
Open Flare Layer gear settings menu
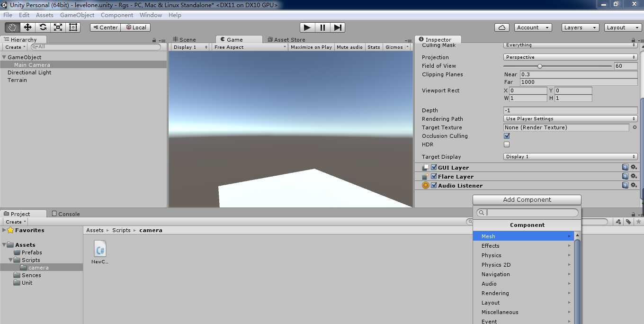point(634,176)
